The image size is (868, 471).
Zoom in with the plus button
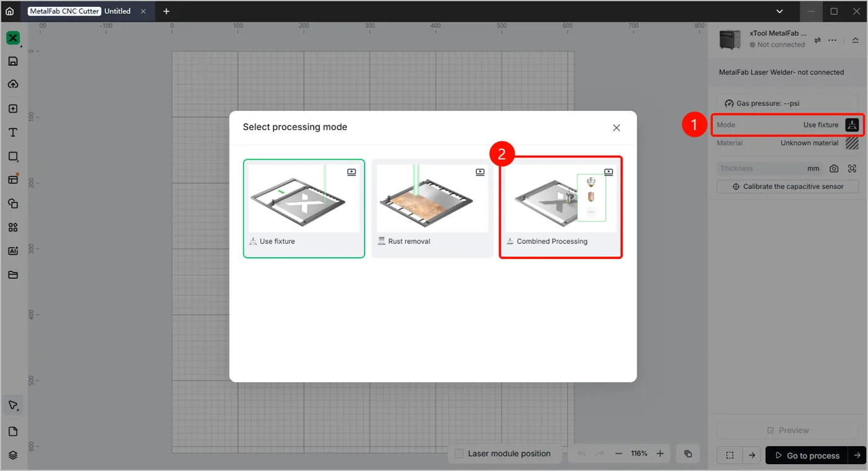point(660,454)
